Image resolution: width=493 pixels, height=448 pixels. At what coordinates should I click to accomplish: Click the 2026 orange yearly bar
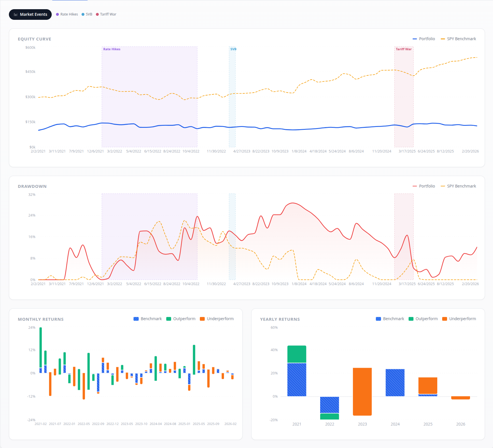click(461, 398)
